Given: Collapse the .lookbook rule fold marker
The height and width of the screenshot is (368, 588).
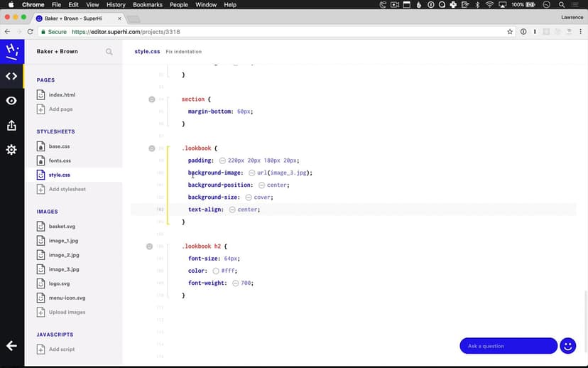Looking at the screenshot, I should click(x=151, y=148).
